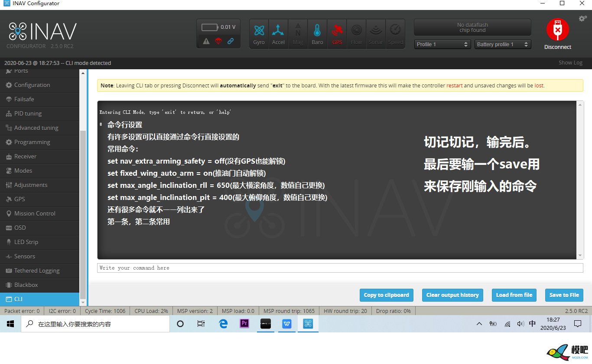Click the red USB Disconnect icon
Screen dimensions: 592x364
click(558, 29)
